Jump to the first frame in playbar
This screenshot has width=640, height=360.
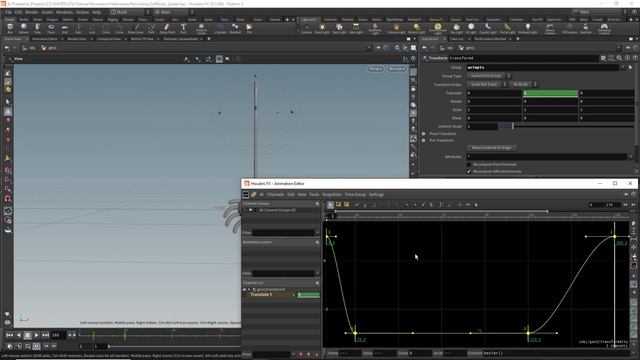9,335
